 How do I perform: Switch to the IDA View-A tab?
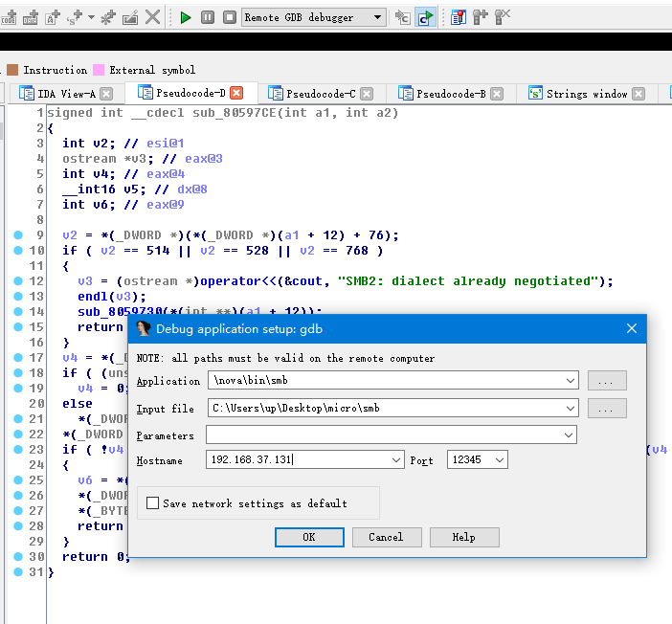click(66, 94)
